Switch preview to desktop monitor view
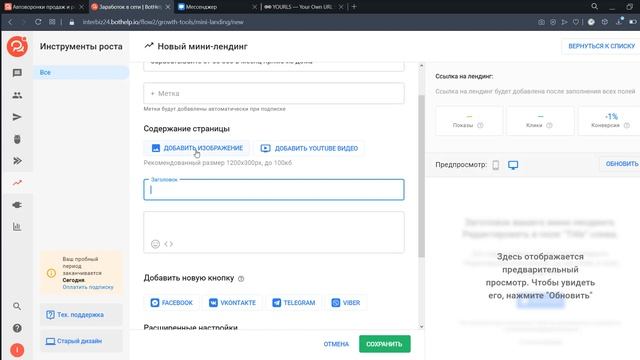 pyautogui.click(x=513, y=165)
